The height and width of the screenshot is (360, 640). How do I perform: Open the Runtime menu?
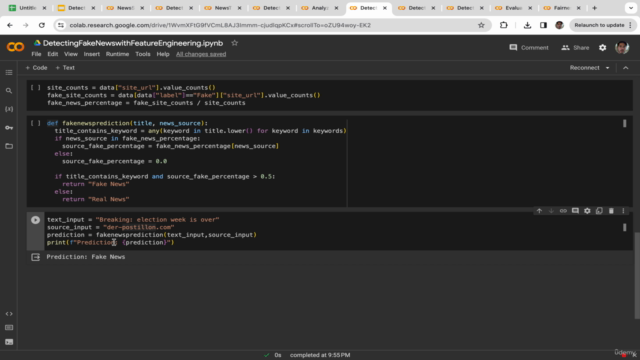click(x=117, y=54)
